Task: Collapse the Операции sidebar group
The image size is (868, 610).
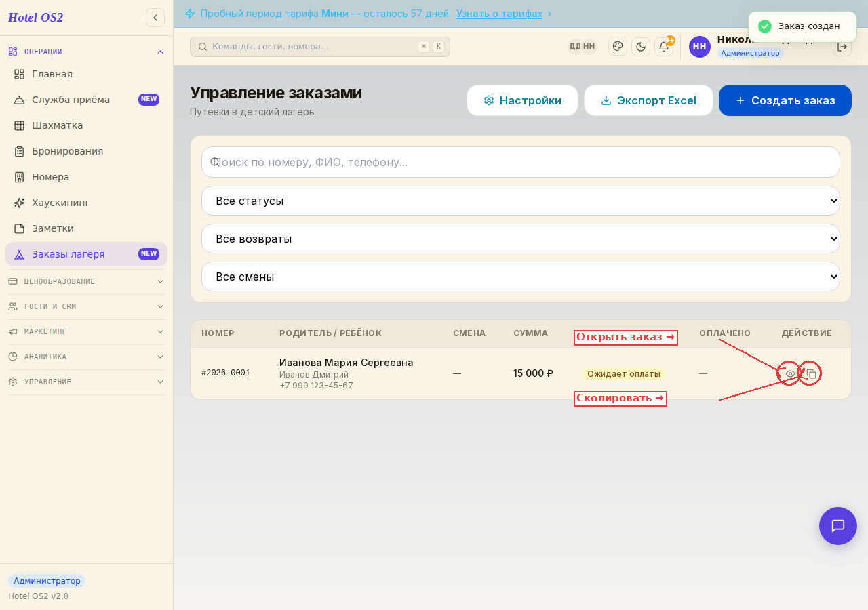Action: click(86, 52)
